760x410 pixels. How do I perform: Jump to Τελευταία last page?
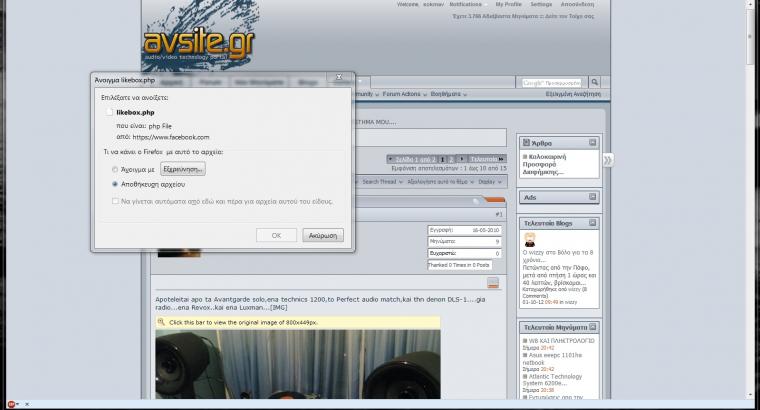coord(487,159)
